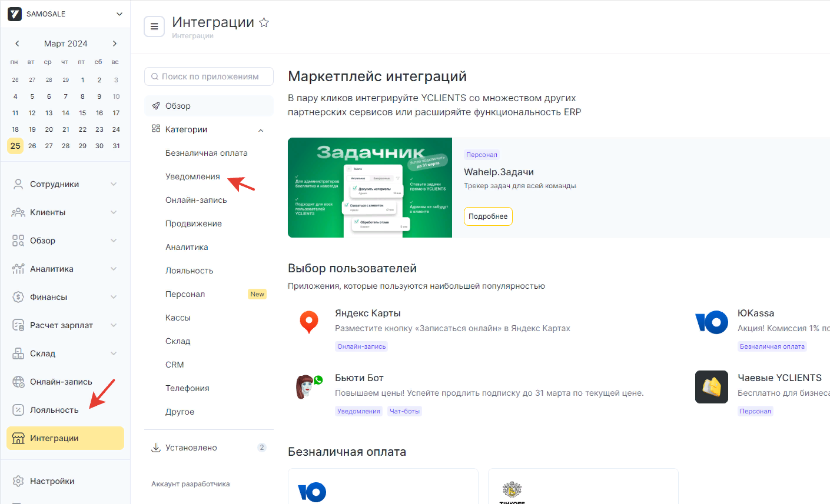Screen dimensions: 830x504
Task: Click the Уведомления tag on Бьюти Бот
Action: pos(358,411)
